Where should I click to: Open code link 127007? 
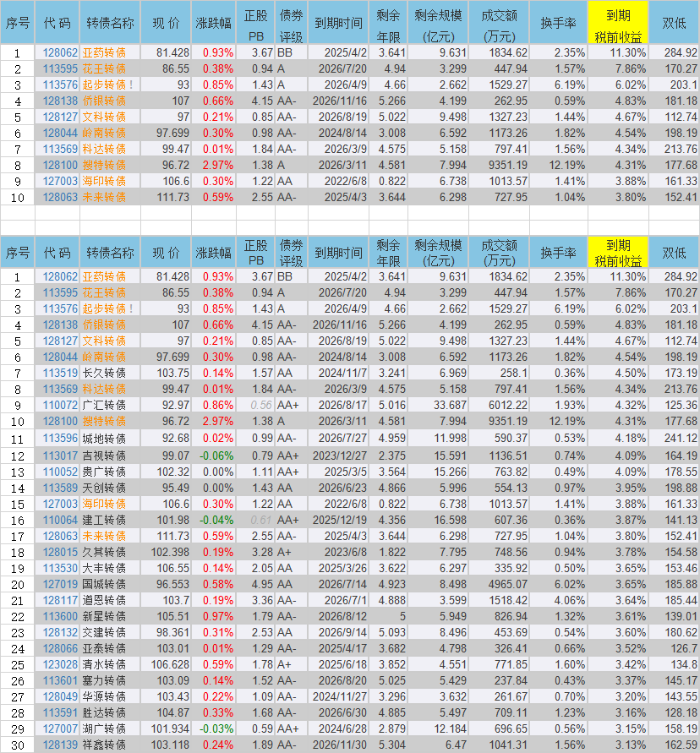(x=60, y=729)
